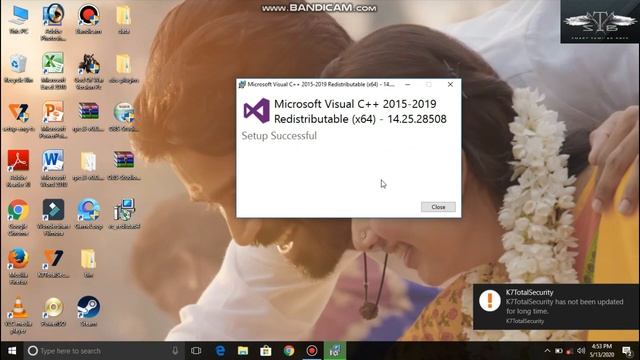Select the Adobe Reader desktop shortcut

pyautogui.click(x=18, y=169)
